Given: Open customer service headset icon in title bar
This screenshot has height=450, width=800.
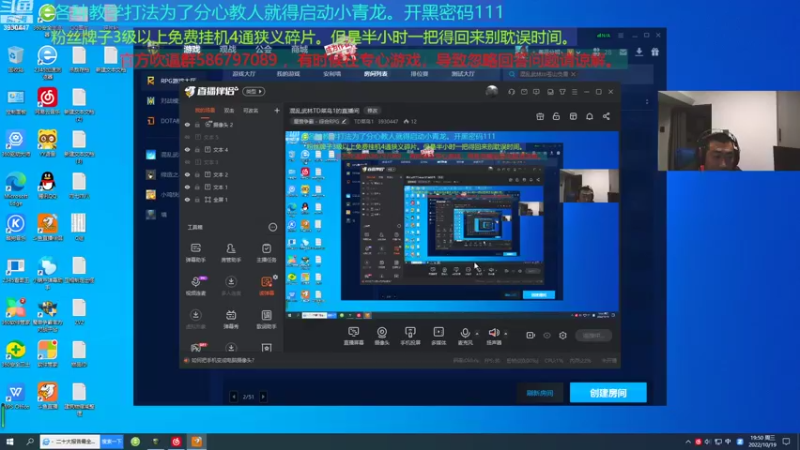Looking at the screenshot, I should [x=511, y=92].
